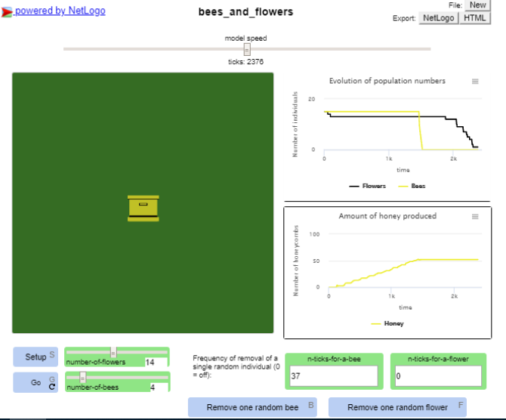Focus the n-ticks-for-a-bee input field
This screenshot has width=506, height=420.
pos(334,375)
